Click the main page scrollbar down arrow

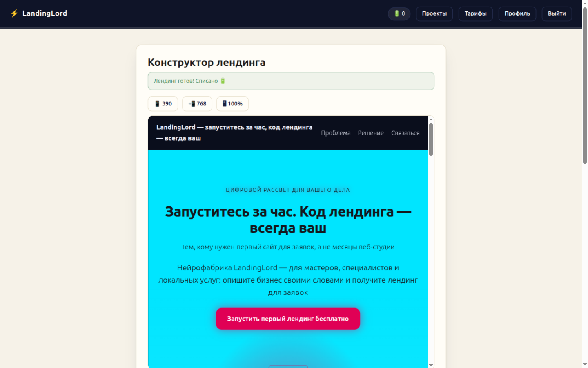585,364
